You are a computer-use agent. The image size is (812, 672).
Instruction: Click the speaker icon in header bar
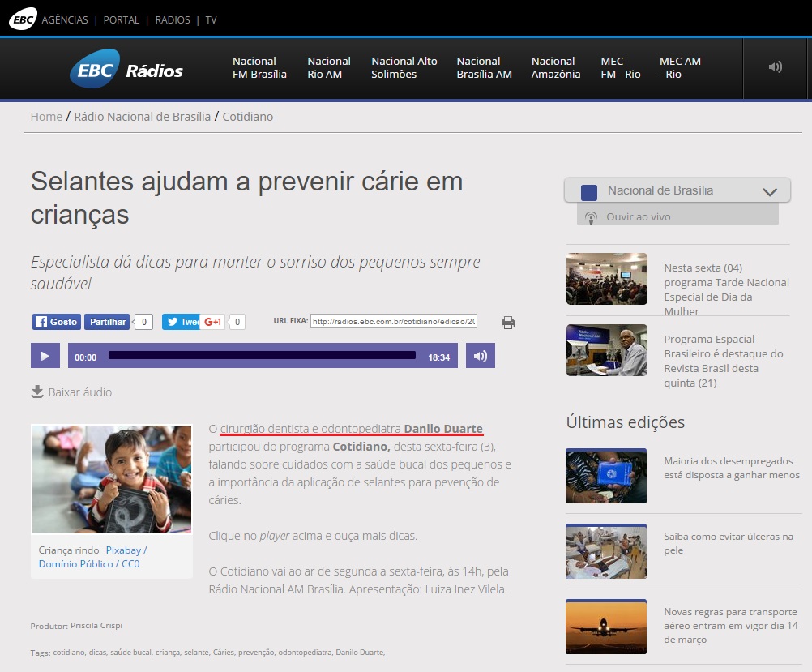tap(775, 67)
